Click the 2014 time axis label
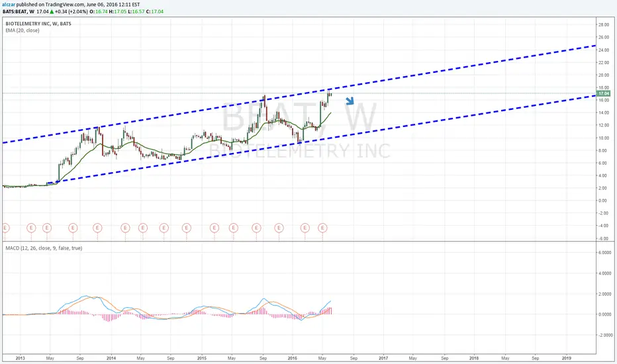 pyautogui.click(x=111, y=358)
